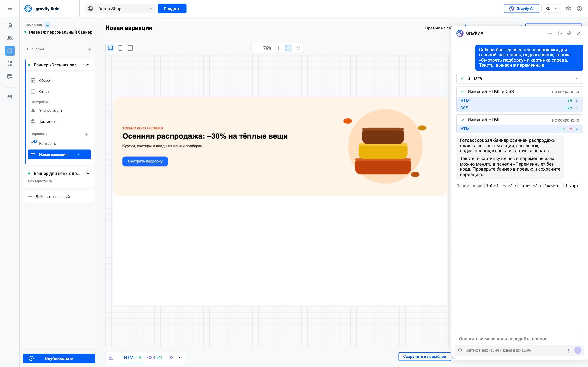This screenshot has width=588, height=367.
Task: Click the Опубликовать button
Action: (x=59, y=358)
